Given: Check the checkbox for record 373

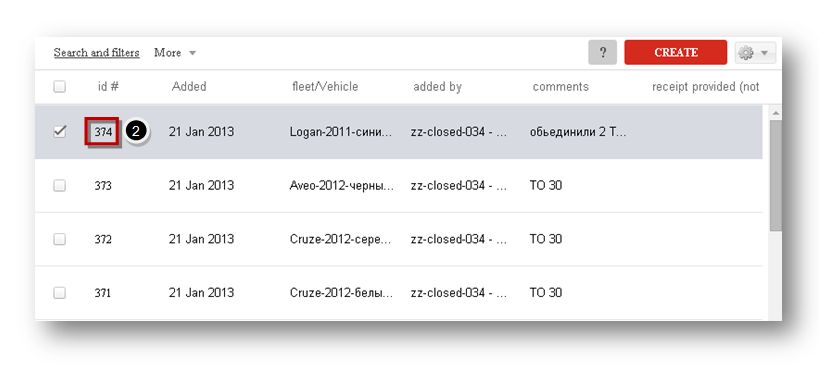Looking at the screenshot, I should [x=60, y=185].
